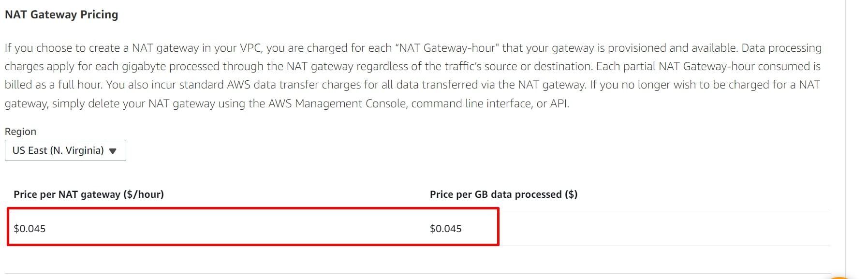Click the Region label above the dropdown
The width and height of the screenshot is (868, 279).
tap(20, 132)
